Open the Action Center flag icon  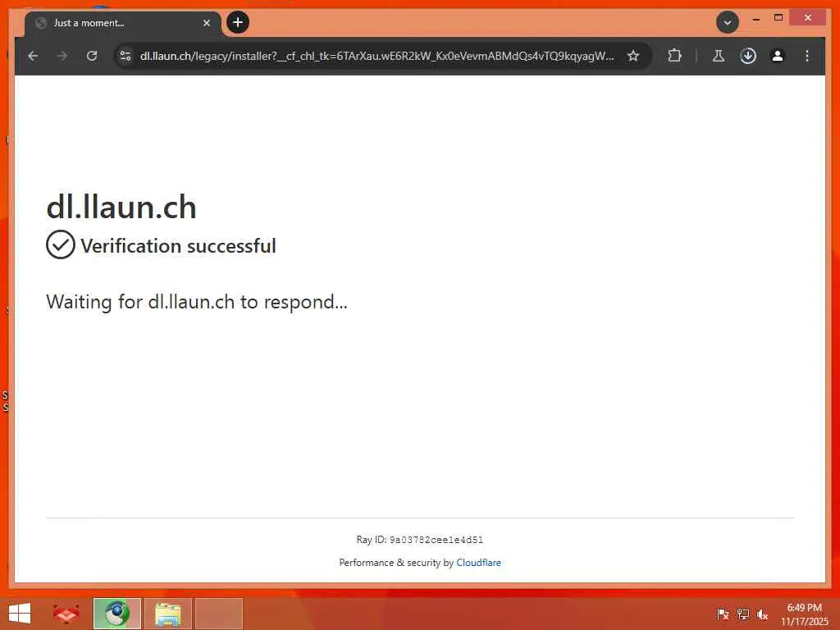pyautogui.click(x=723, y=614)
